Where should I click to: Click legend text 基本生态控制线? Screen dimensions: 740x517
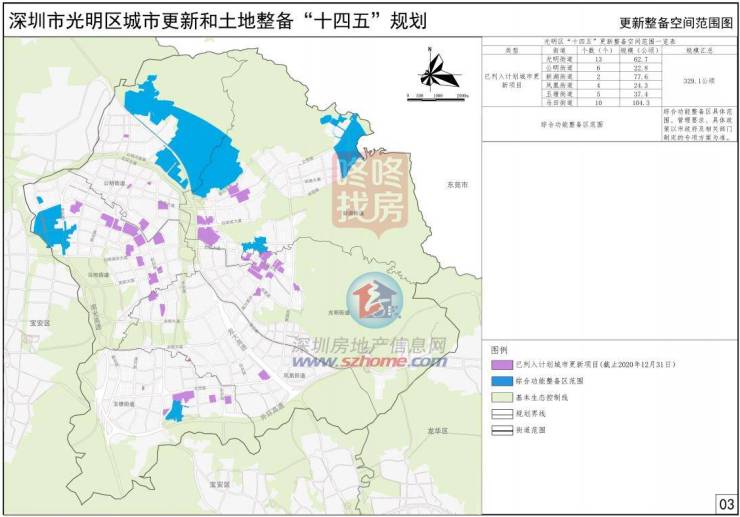(x=542, y=398)
